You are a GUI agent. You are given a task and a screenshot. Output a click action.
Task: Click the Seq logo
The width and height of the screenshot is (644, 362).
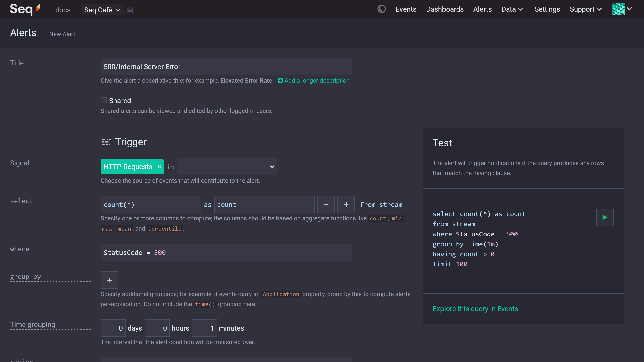[x=25, y=9]
